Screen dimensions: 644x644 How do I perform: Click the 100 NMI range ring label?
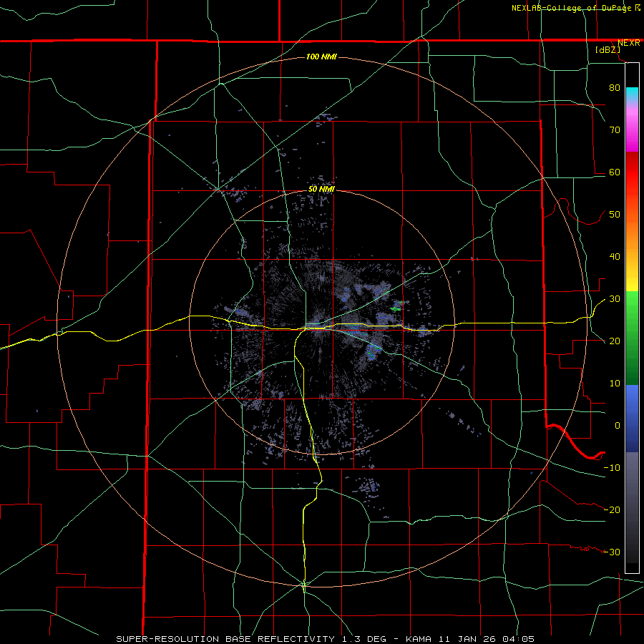point(321,57)
